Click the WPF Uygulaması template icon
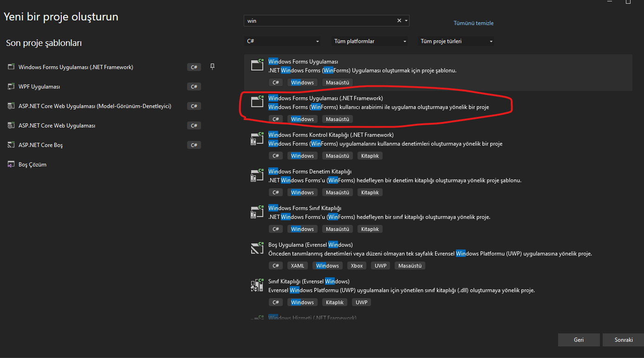 pos(11,87)
